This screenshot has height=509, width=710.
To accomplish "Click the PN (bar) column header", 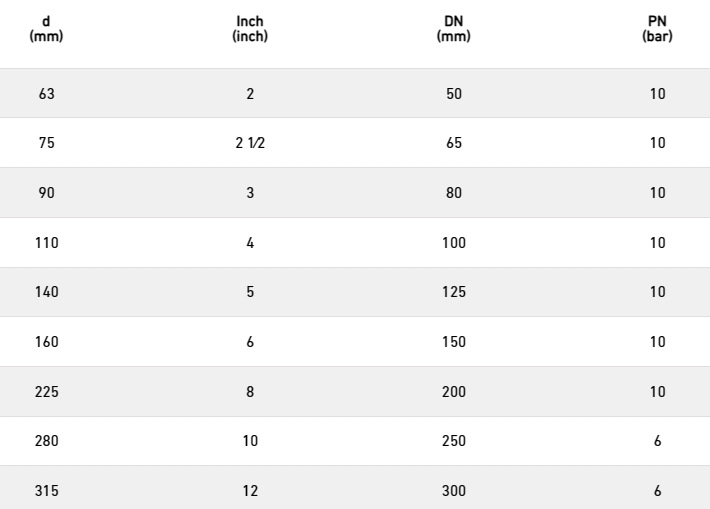I will point(657,29).
